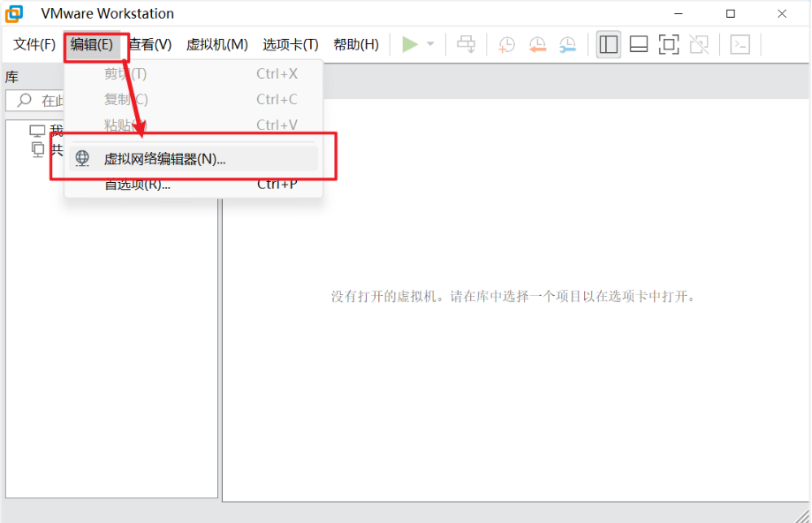Click the Unity mode toolbar icon
This screenshot has width=812, height=523.
[699, 44]
